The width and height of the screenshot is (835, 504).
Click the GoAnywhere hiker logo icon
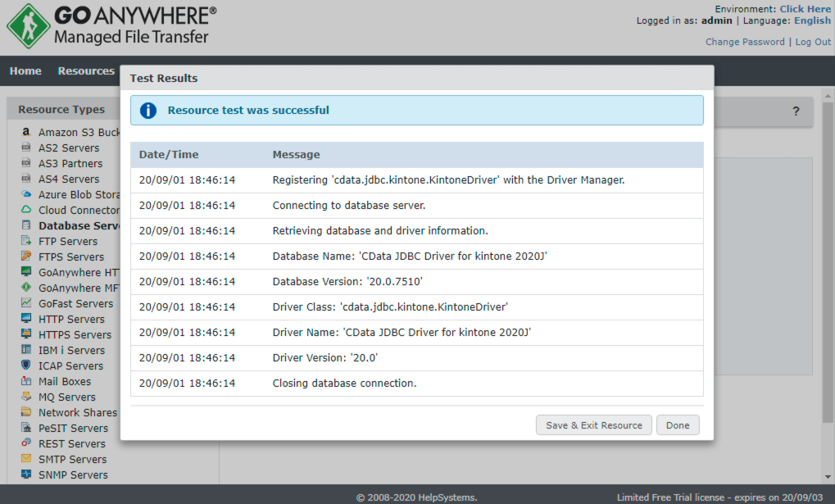[x=29, y=26]
